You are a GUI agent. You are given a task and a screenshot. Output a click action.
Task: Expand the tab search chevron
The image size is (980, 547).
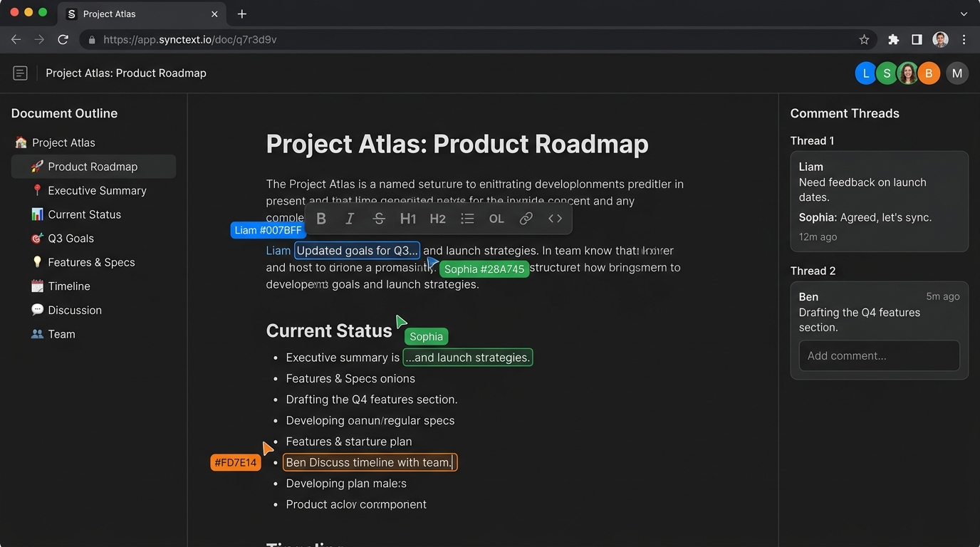coord(964,14)
